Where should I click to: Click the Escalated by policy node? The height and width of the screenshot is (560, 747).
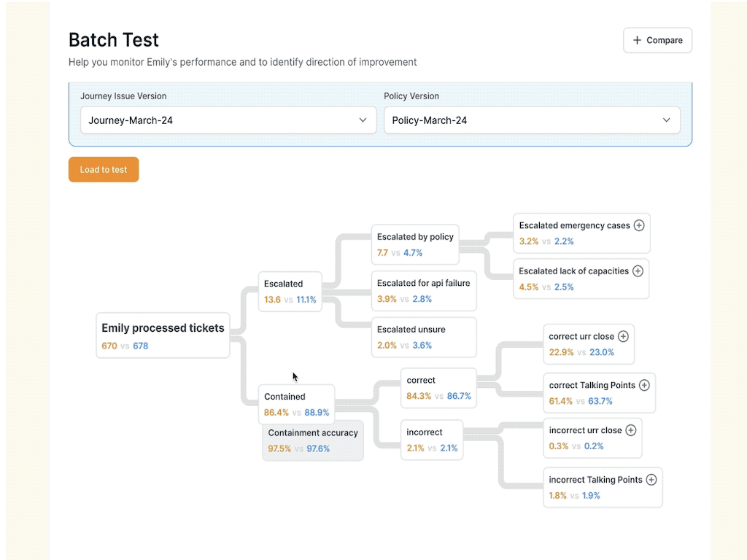pos(414,244)
